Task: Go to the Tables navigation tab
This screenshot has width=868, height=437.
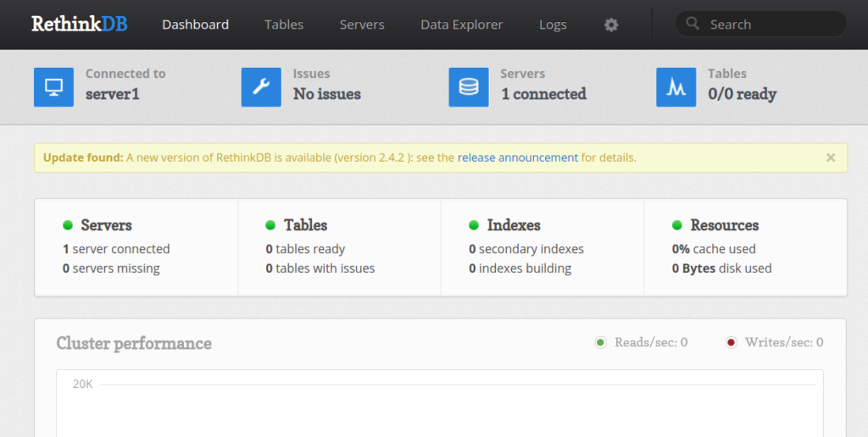Action: [284, 25]
